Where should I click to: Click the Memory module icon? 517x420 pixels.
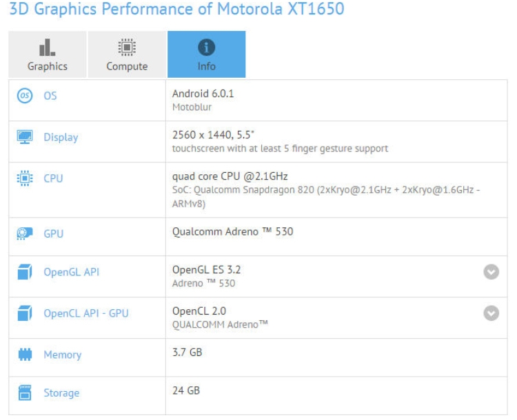23,355
